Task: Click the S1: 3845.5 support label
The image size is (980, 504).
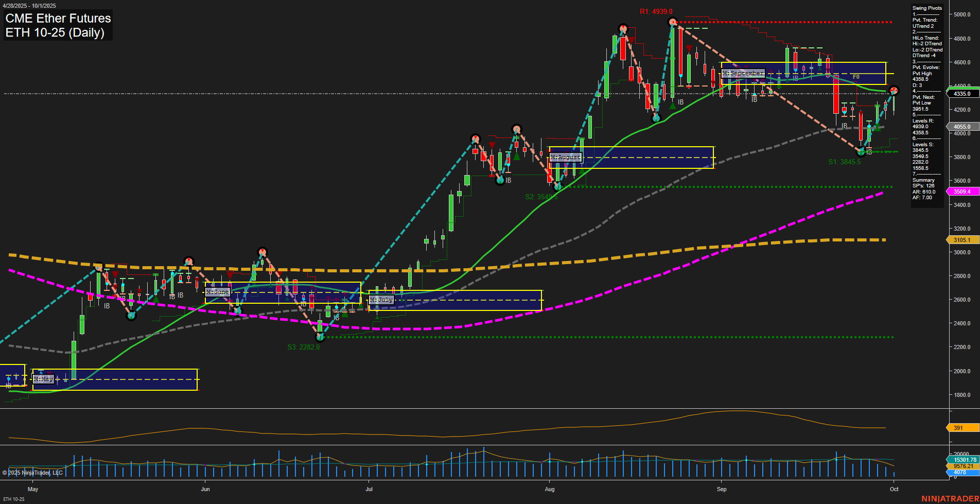Action: click(x=844, y=162)
